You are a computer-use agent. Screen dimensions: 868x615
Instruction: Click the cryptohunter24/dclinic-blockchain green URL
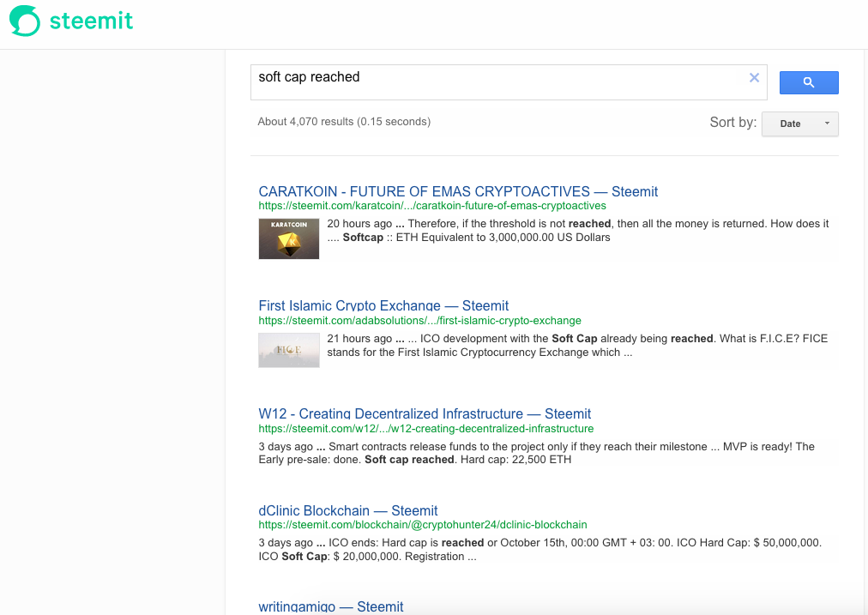point(422,525)
